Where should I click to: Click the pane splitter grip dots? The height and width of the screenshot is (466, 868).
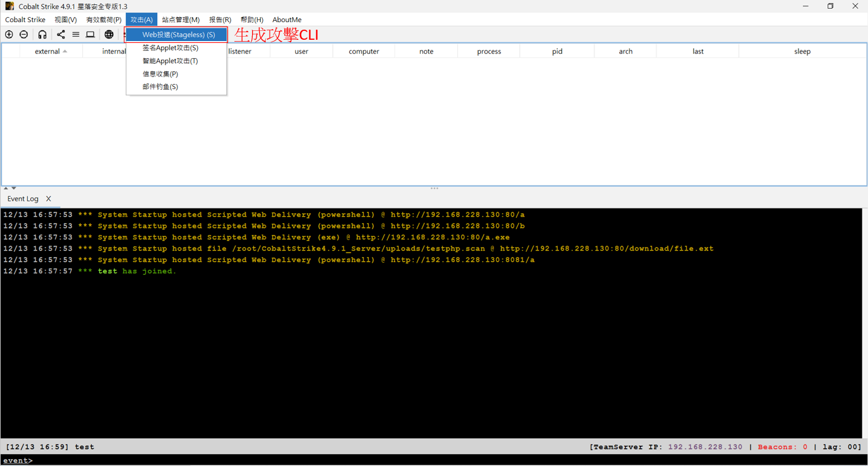(x=435, y=188)
